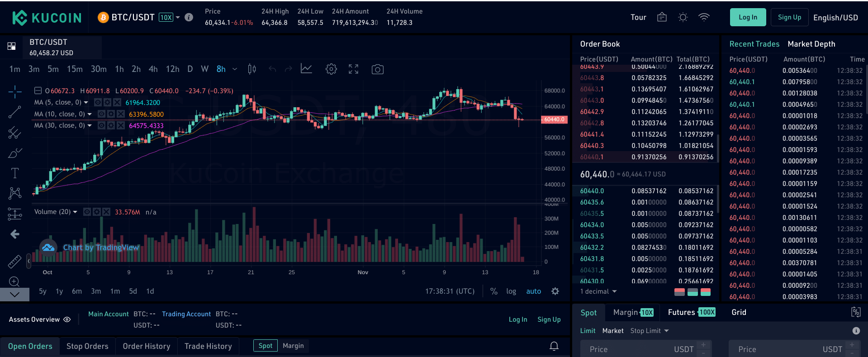868x357 pixels.
Task: Expand the BTC/USDT pair selector dropdown
Action: (x=178, y=17)
